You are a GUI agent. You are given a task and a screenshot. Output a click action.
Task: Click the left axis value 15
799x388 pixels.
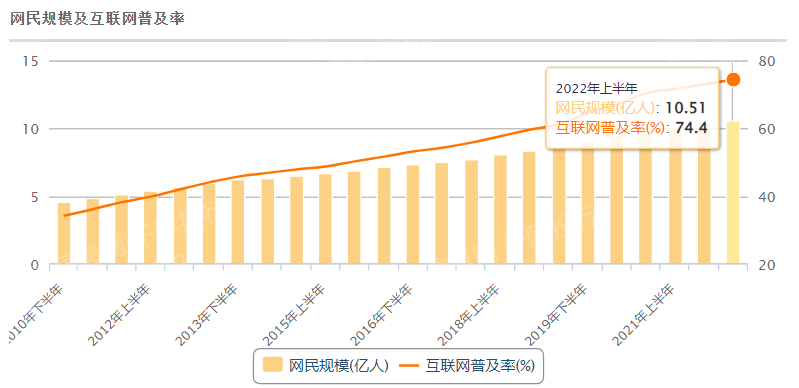[x=30, y=61]
